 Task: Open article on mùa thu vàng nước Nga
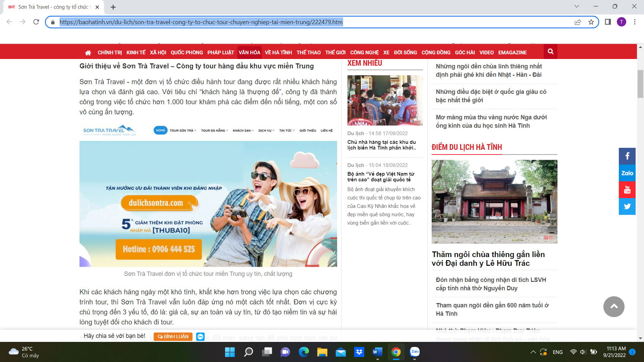pos(491,121)
